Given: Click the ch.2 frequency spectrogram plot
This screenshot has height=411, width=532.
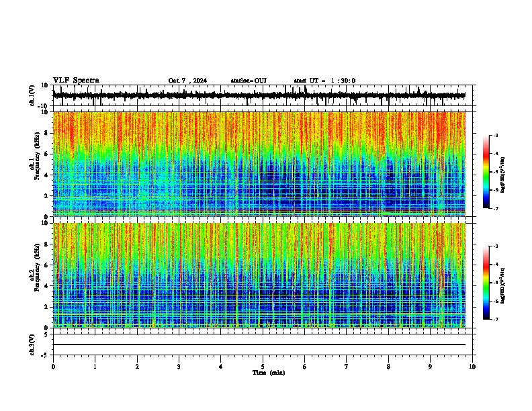Looking at the screenshot, I should [259, 275].
